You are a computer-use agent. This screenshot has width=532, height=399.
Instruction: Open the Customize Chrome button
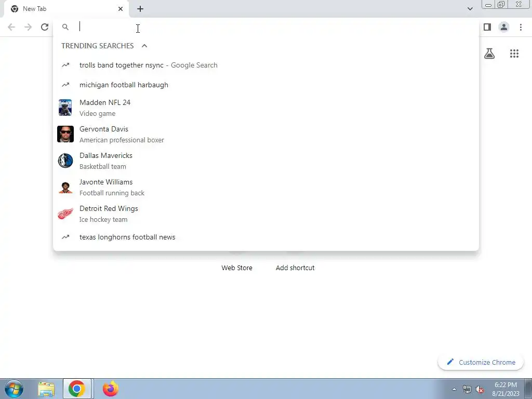pyautogui.click(x=481, y=362)
